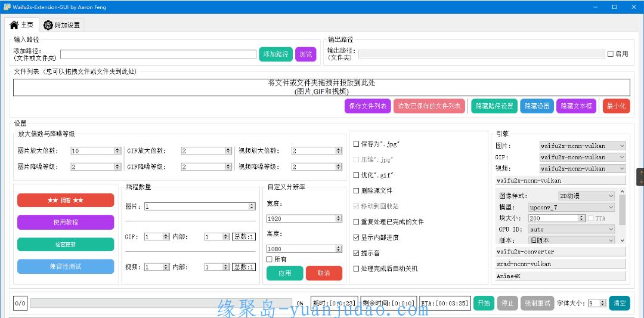Open the 图片 engine dropdown

tap(583, 146)
